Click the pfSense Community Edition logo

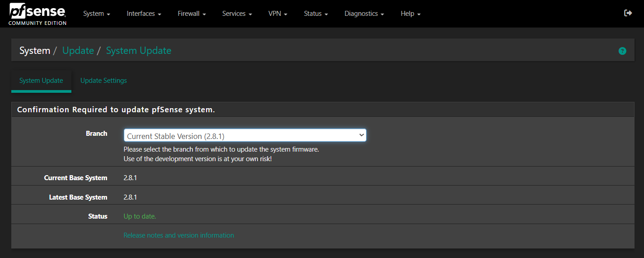click(38, 14)
